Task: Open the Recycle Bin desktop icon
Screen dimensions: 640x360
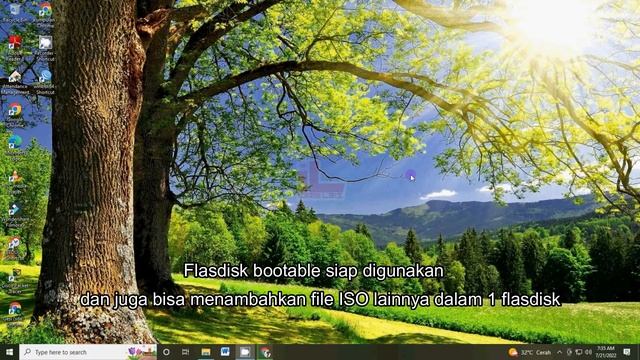Action: [x=15, y=12]
